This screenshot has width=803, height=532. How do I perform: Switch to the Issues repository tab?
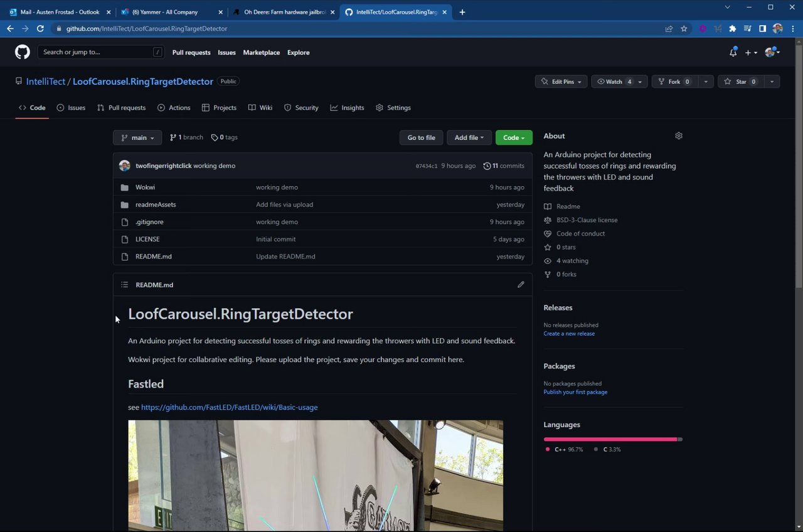coord(71,108)
